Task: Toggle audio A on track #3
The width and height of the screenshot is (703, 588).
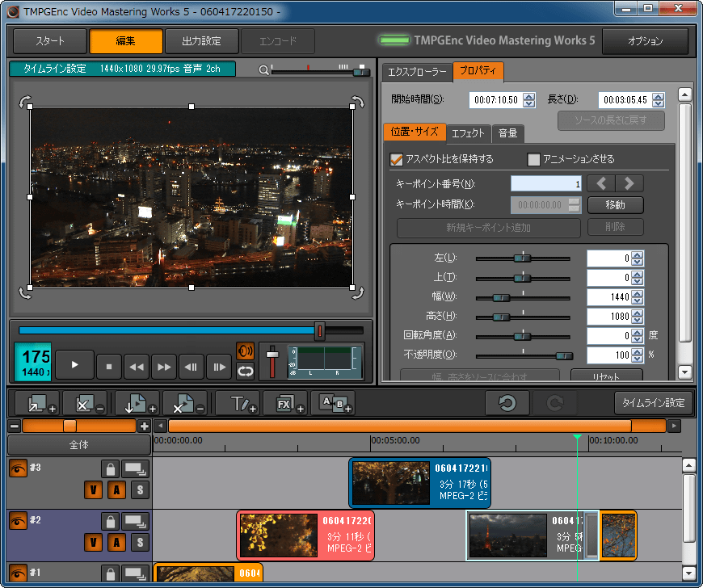Action: (116, 489)
